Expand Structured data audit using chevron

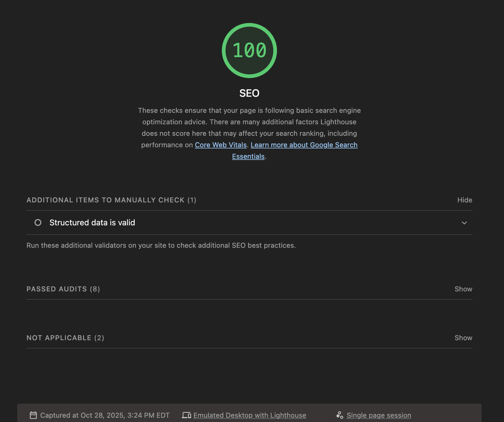pyautogui.click(x=464, y=223)
